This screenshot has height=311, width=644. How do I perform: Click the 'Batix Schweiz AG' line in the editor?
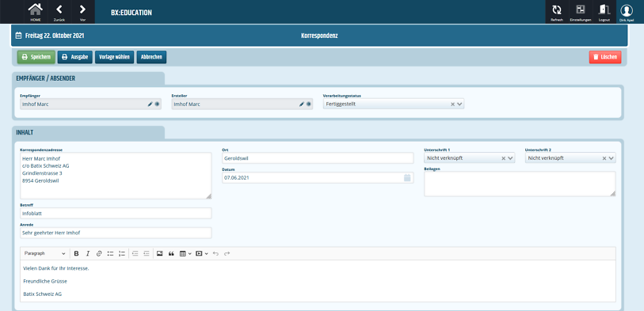pos(43,294)
